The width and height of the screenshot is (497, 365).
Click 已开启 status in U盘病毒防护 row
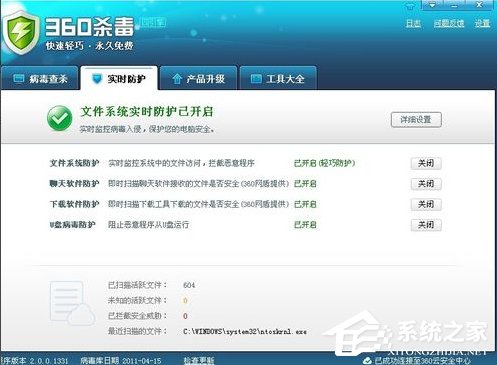pos(305,225)
